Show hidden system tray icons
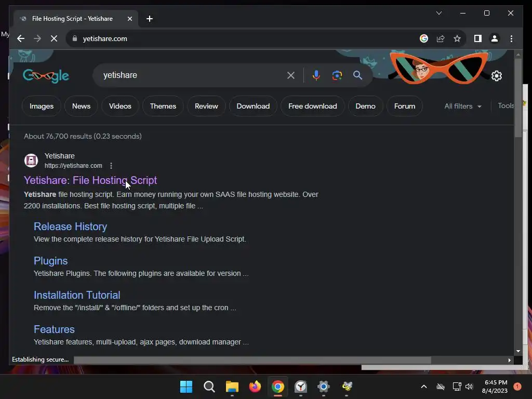The width and height of the screenshot is (532, 399). (424, 387)
